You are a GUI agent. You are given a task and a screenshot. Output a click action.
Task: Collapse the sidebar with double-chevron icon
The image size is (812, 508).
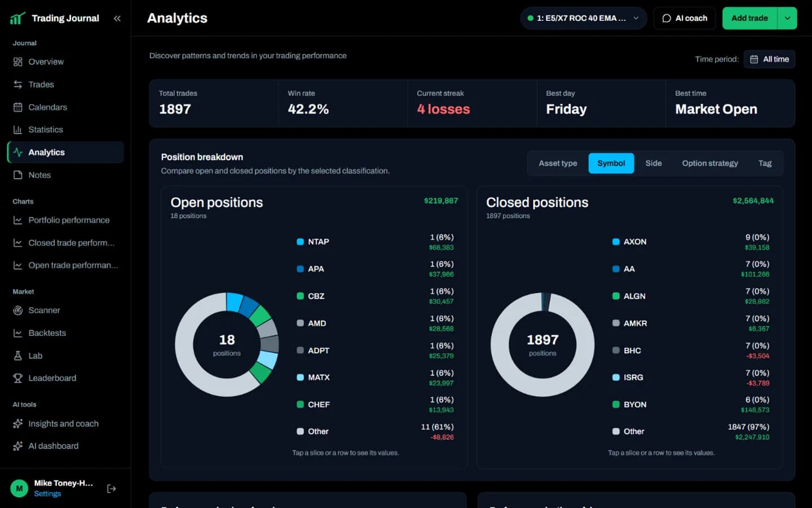tap(117, 18)
